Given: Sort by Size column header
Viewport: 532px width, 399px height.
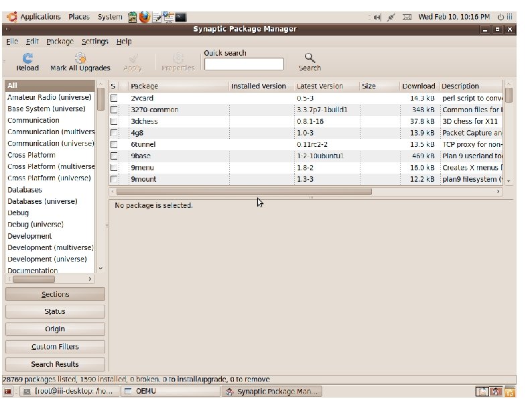Looking at the screenshot, I should click(380, 87).
